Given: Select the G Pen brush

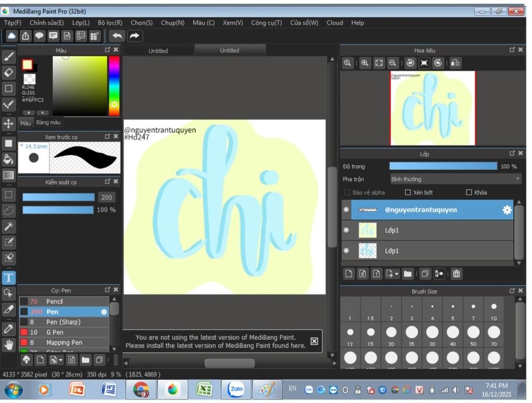Looking at the screenshot, I should 64,332.
